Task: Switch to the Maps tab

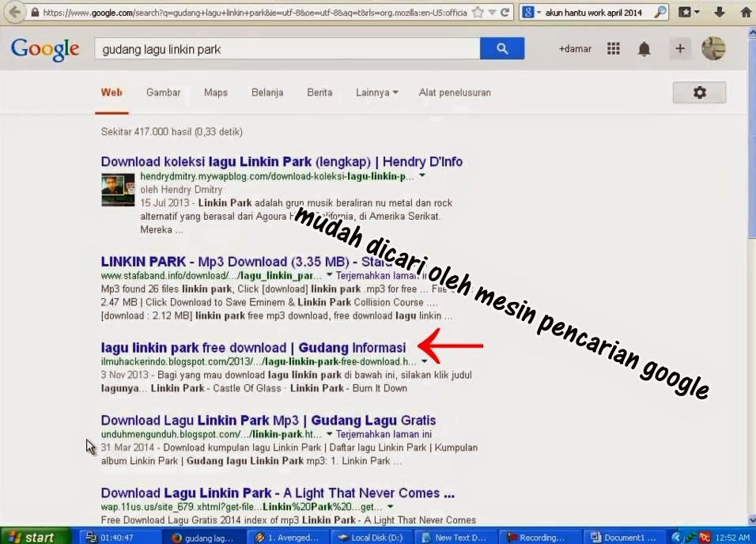Action: [216, 93]
